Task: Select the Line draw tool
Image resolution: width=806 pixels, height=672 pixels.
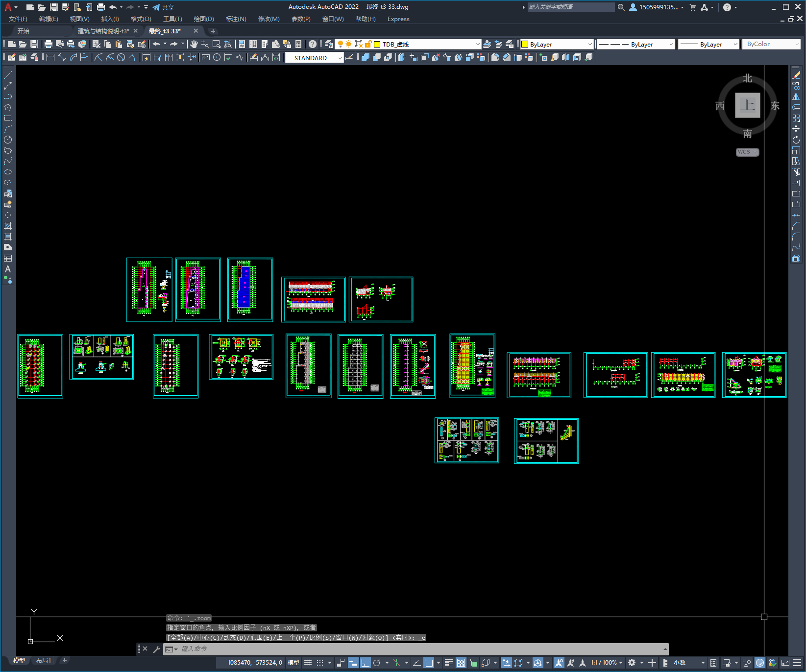Action: 8,75
